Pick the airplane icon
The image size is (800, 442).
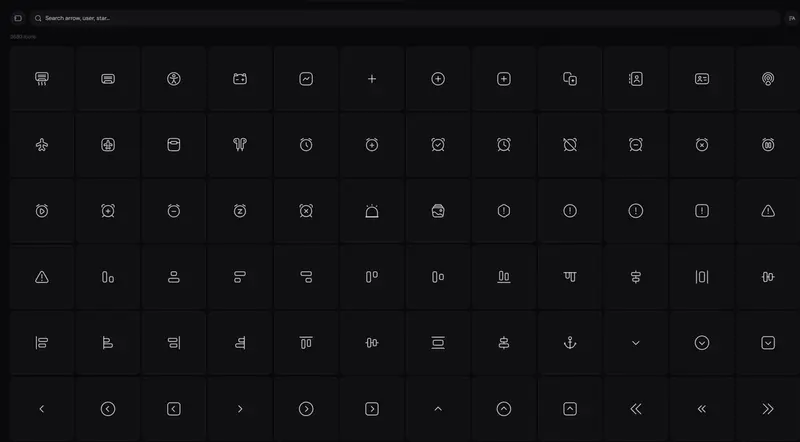click(42, 145)
